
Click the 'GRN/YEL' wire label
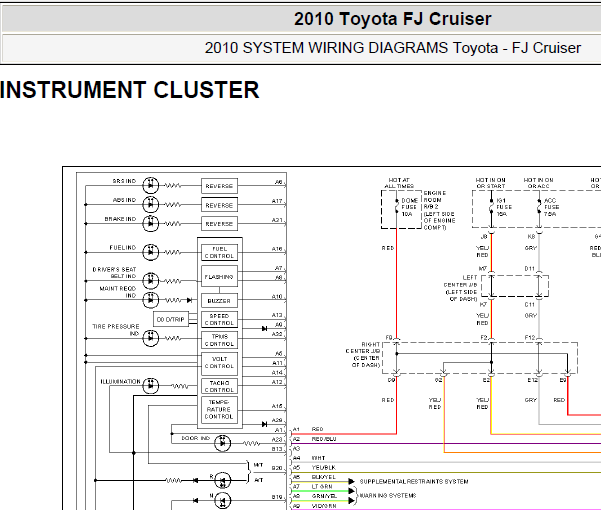(324, 496)
